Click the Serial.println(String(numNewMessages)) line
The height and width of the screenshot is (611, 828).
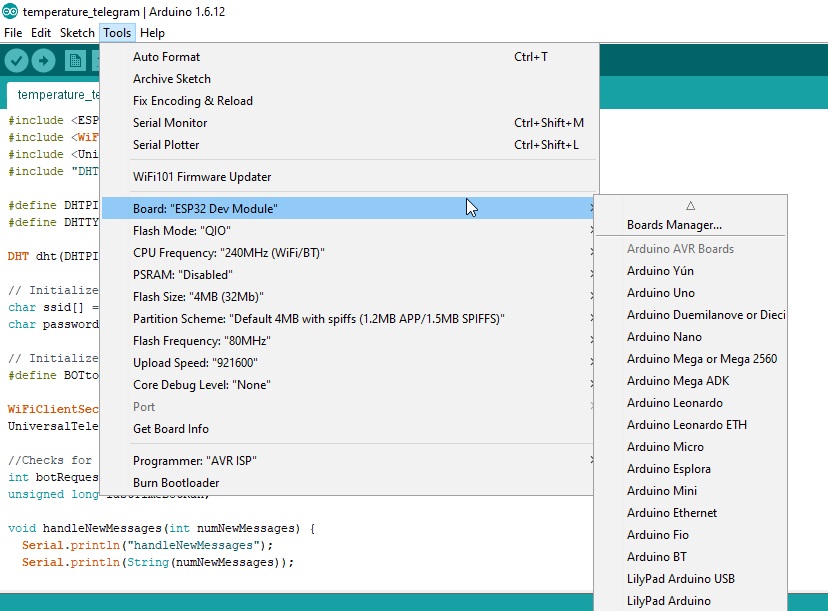[157, 562]
